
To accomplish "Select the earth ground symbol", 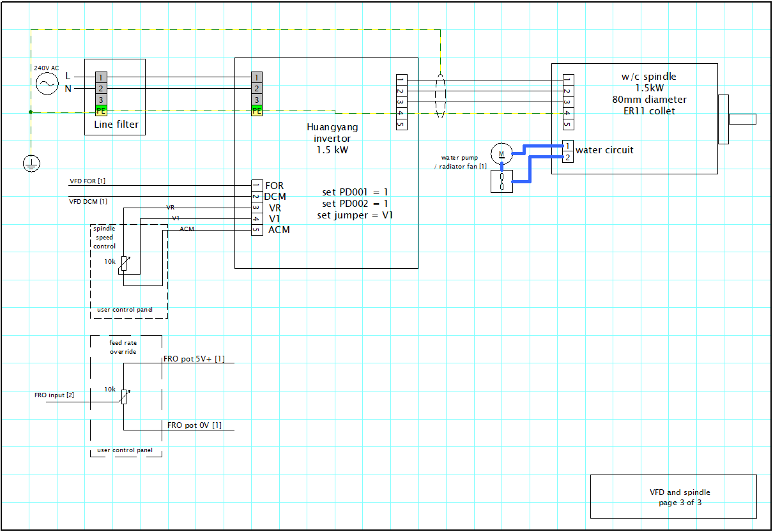I will coord(31,163).
